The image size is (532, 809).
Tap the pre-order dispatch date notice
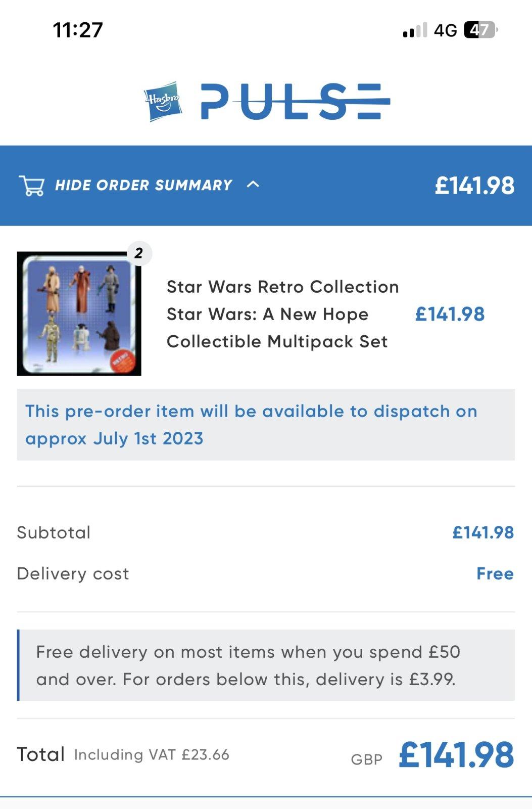click(266, 425)
